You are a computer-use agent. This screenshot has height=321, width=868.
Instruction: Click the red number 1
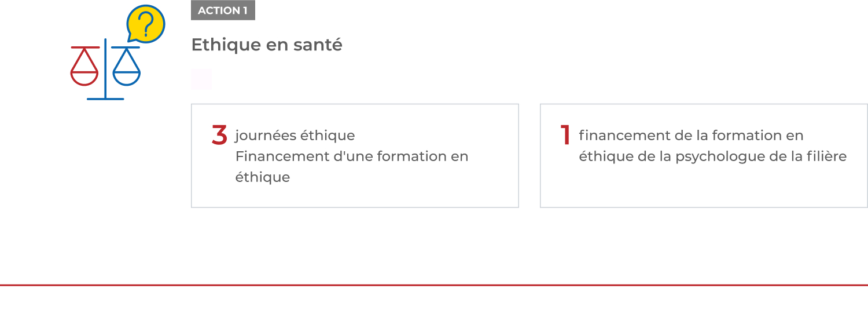(x=565, y=135)
